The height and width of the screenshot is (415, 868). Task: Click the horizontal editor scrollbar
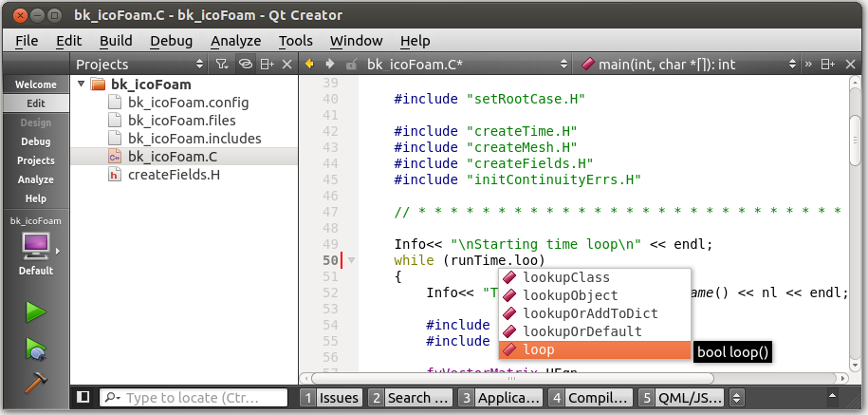511,378
